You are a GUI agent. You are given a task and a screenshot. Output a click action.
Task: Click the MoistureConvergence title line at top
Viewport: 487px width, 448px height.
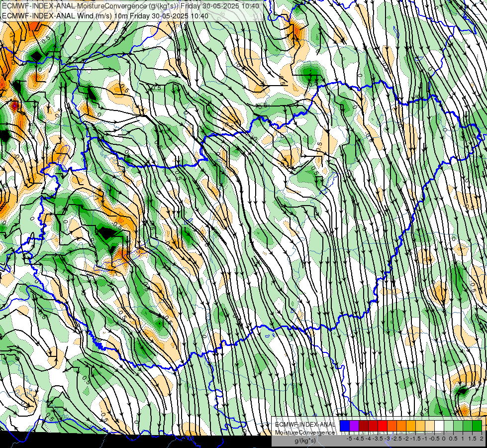(x=130, y=6)
